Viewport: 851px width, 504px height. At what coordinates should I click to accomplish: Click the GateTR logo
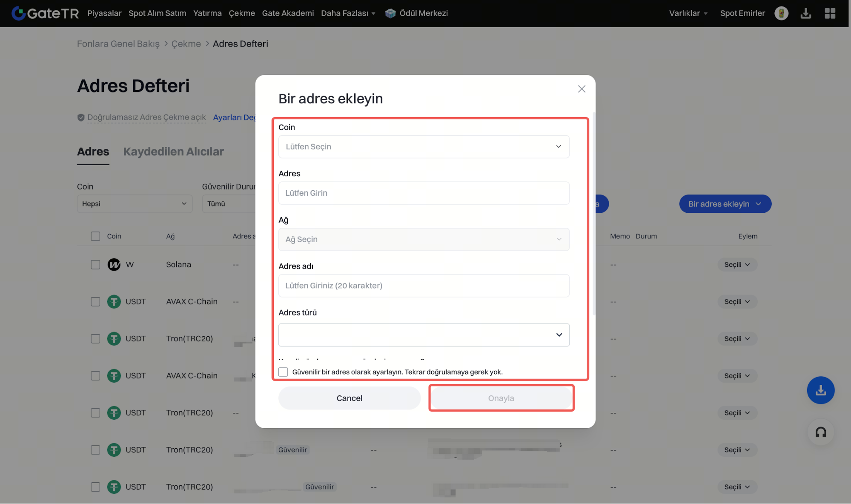click(x=45, y=13)
